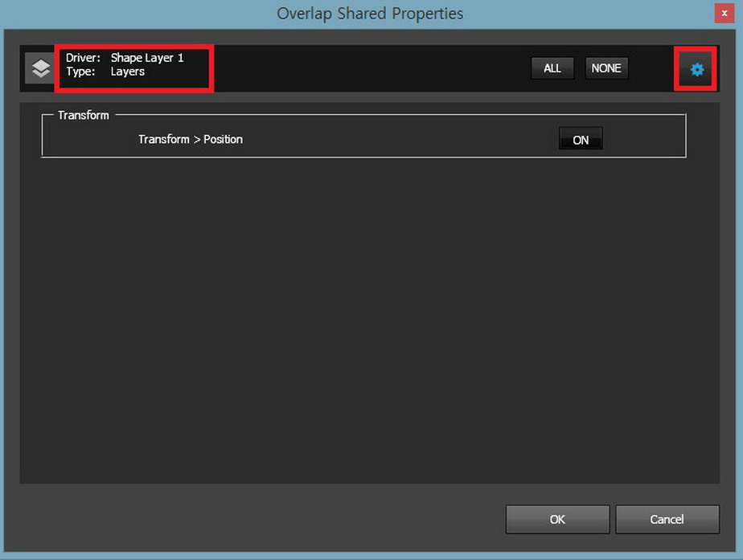Toggle the Transform > Position ON button
Screen dimensions: 743x560
point(581,139)
